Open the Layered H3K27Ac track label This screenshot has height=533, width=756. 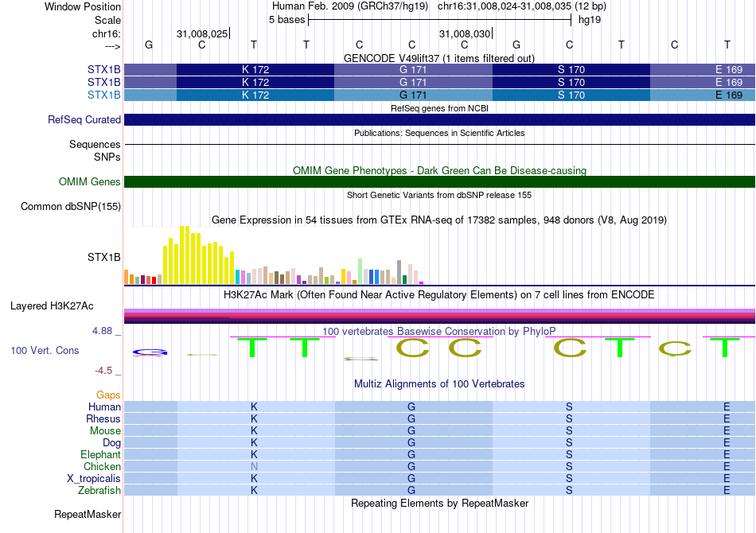52,306
